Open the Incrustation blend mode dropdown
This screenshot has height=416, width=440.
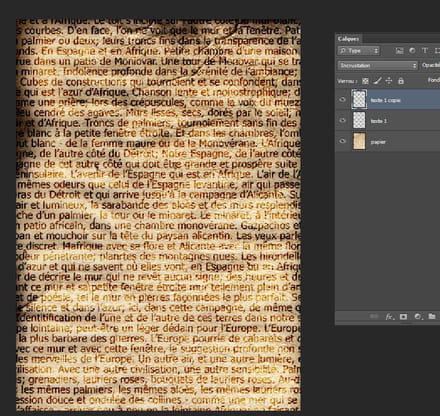(x=377, y=66)
